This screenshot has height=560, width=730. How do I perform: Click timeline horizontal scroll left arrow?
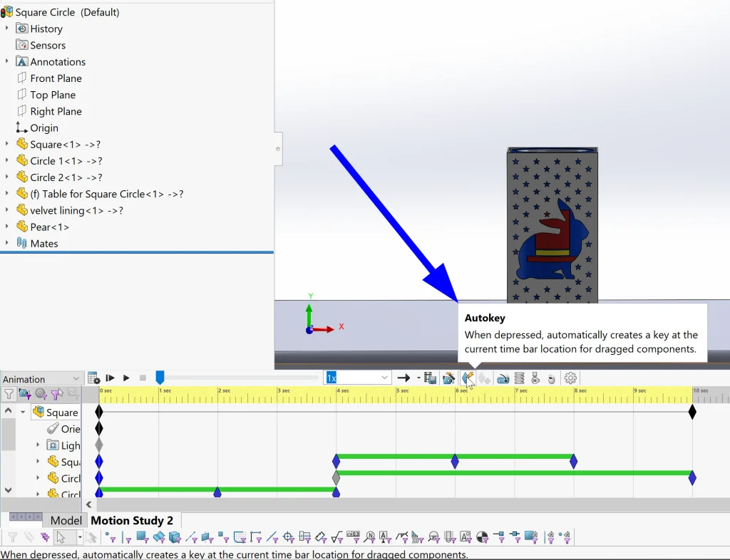(x=89, y=504)
